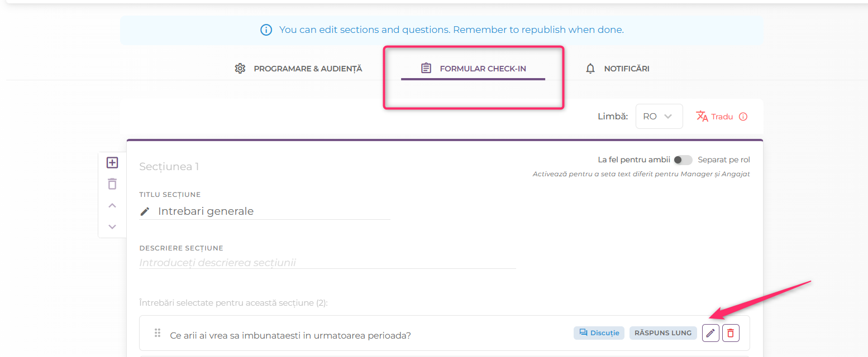The width and height of the screenshot is (868, 357).
Task: Open the Notificări tab
Action: click(617, 69)
